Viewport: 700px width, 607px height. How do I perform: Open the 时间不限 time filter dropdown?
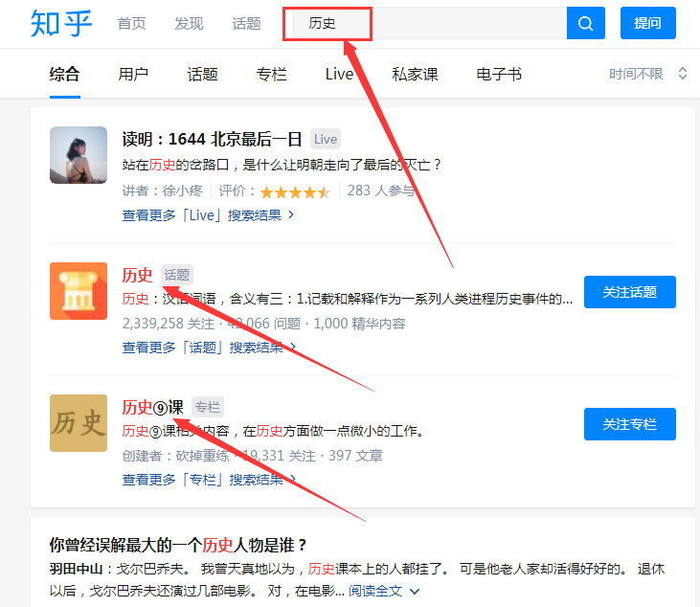click(647, 74)
